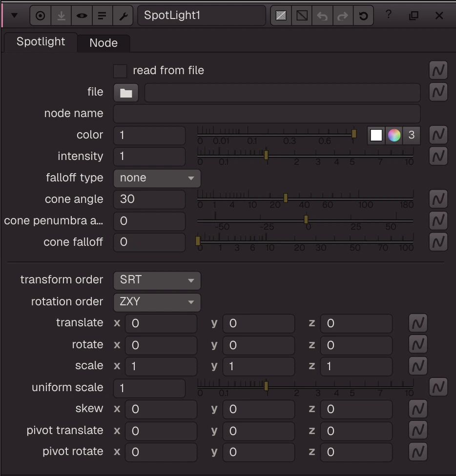This screenshot has width=456, height=476.
Task: Click the translate x value field
Action: coord(161,323)
